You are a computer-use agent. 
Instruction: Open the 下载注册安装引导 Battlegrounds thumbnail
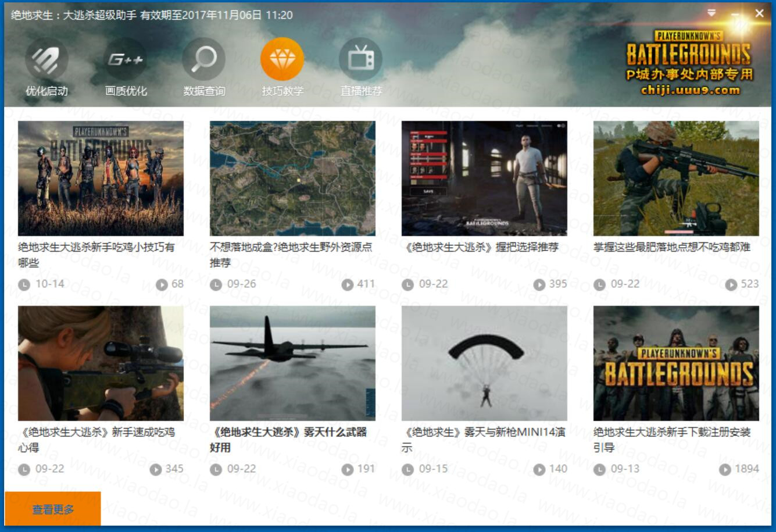pyautogui.click(x=676, y=363)
